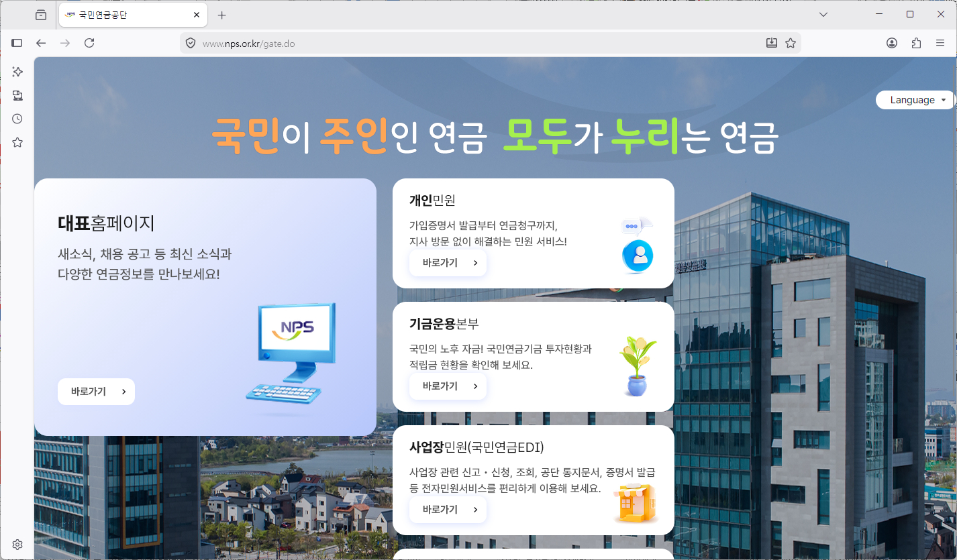Click the browser back arrow
Screen dimensions: 957x560
[41, 43]
